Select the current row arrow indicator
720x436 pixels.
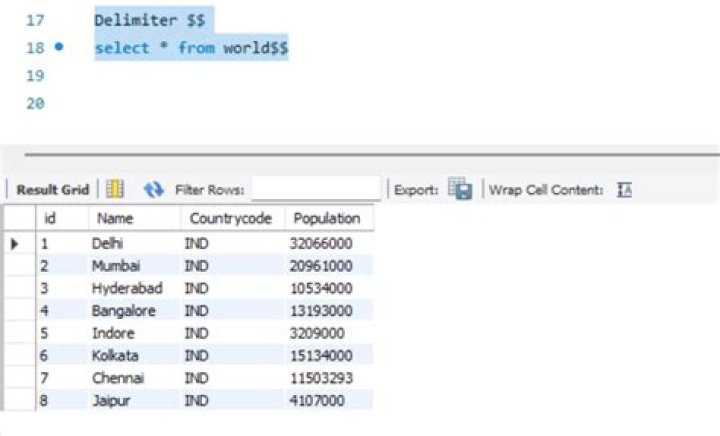(x=16, y=243)
